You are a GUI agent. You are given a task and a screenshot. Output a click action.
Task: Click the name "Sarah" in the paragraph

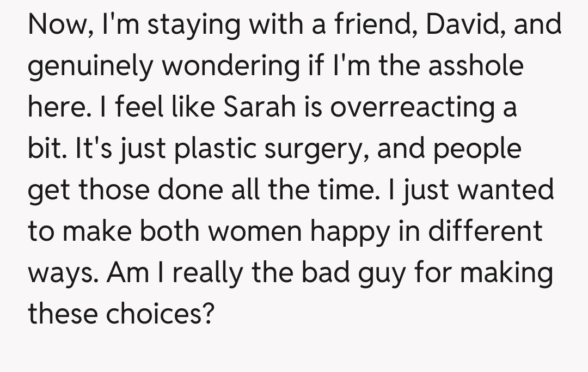(x=255, y=107)
